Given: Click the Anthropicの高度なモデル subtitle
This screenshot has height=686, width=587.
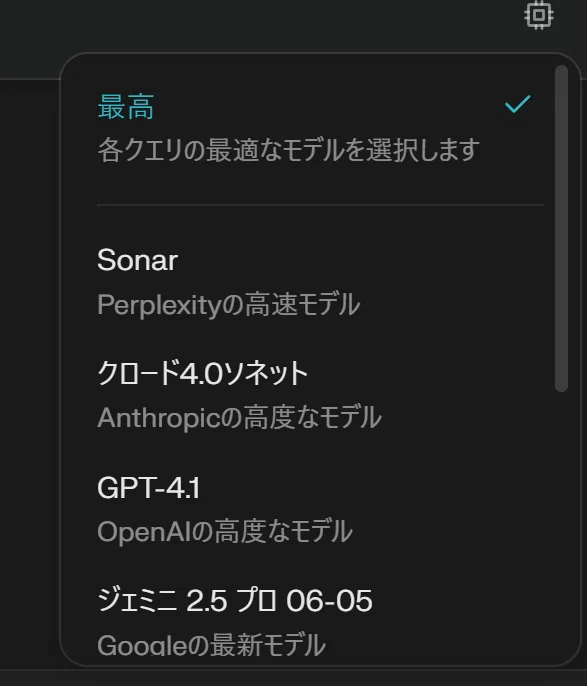Looking at the screenshot, I should [239, 417].
